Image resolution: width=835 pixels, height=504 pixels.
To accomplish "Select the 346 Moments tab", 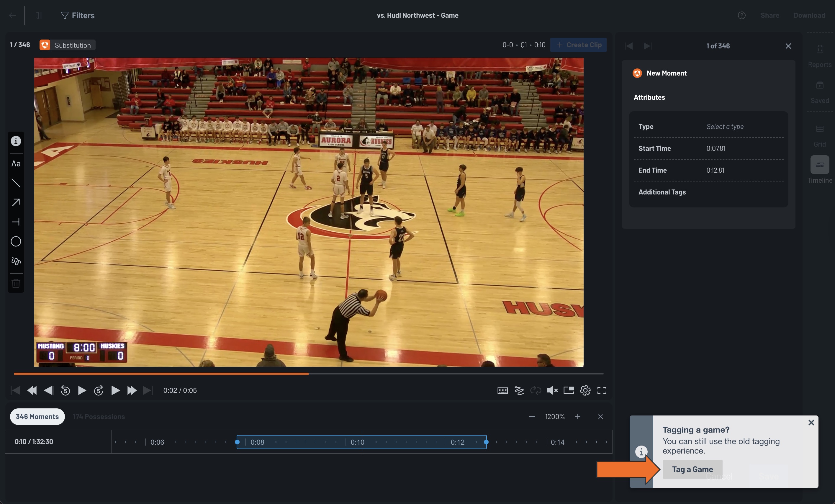I will click(x=37, y=417).
